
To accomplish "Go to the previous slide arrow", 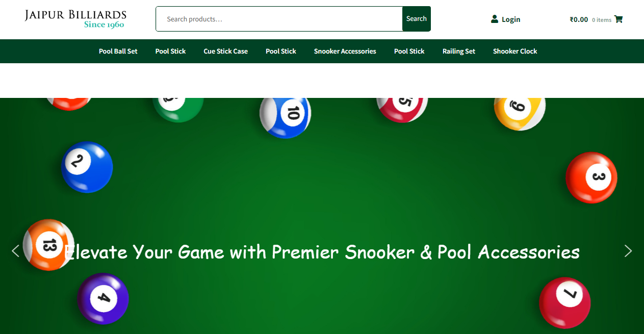I will [x=15, y=251].
